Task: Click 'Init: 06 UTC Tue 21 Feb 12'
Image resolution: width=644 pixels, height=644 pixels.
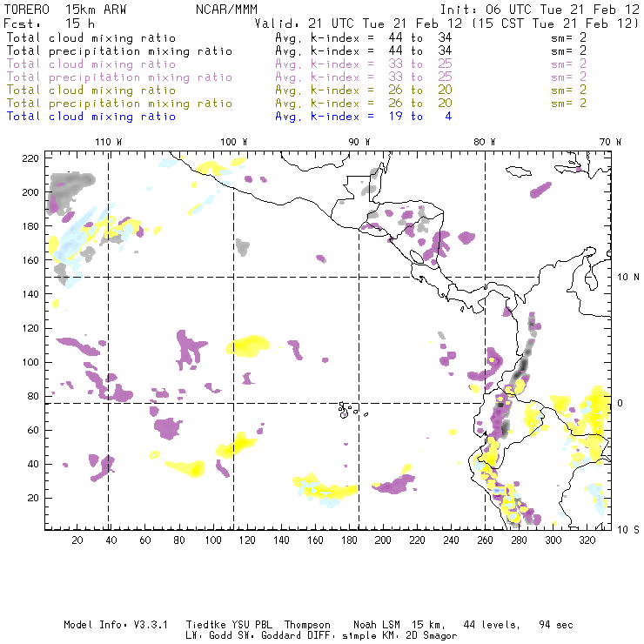Action: [x=540, y=10]
